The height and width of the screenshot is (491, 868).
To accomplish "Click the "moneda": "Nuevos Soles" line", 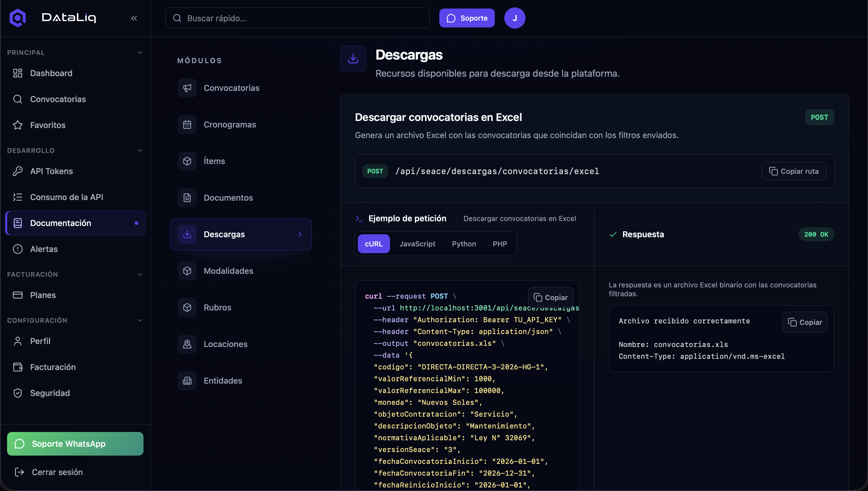I will pos(428,402).
